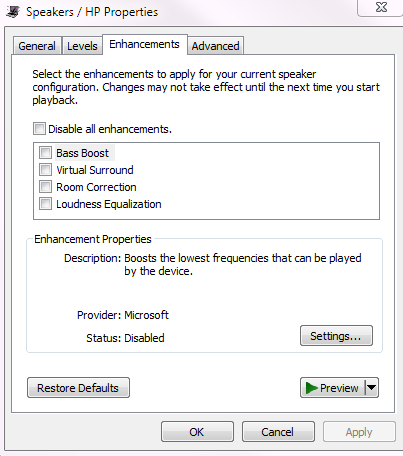Close the Speakers Properties dialog
Image resolution: width=403 pixels, height=456 pixels.
[381, 7]
